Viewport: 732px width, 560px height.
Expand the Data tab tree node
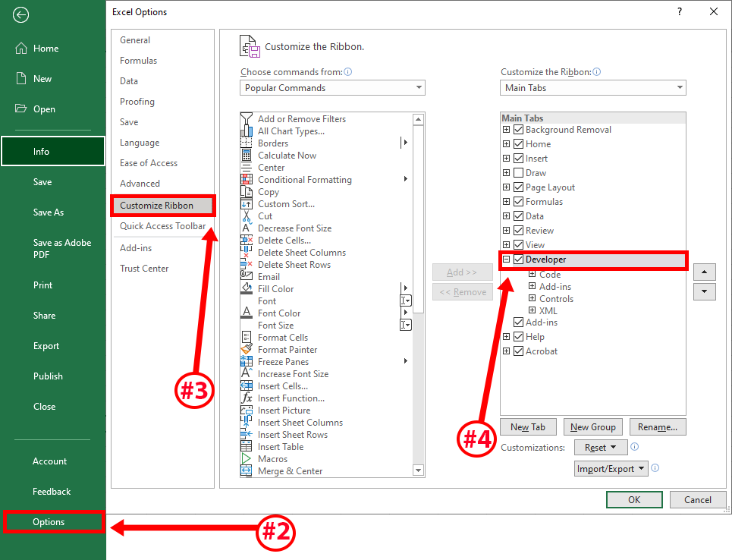(506, 216)
